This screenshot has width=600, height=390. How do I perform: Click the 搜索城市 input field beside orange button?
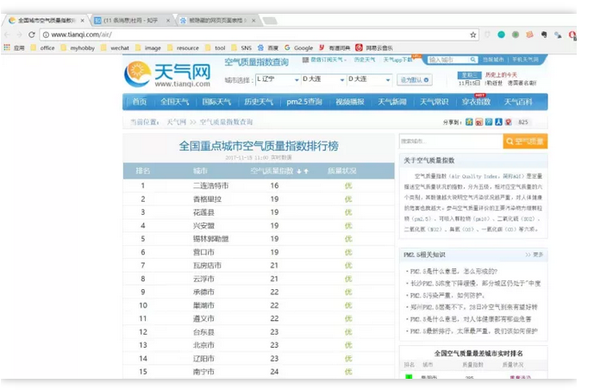coord(451,141)
